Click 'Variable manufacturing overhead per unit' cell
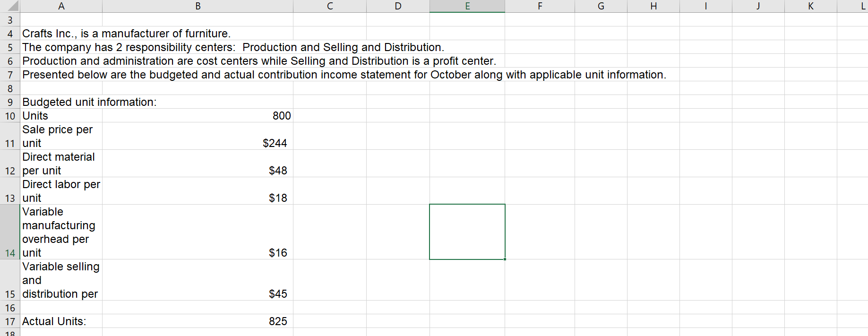 [x=61, y=232]
